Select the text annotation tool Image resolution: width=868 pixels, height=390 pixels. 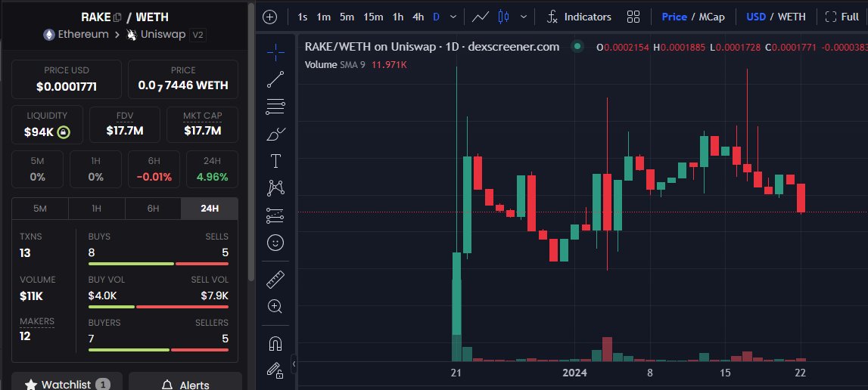pyautogui.click(x=275, y=161)
